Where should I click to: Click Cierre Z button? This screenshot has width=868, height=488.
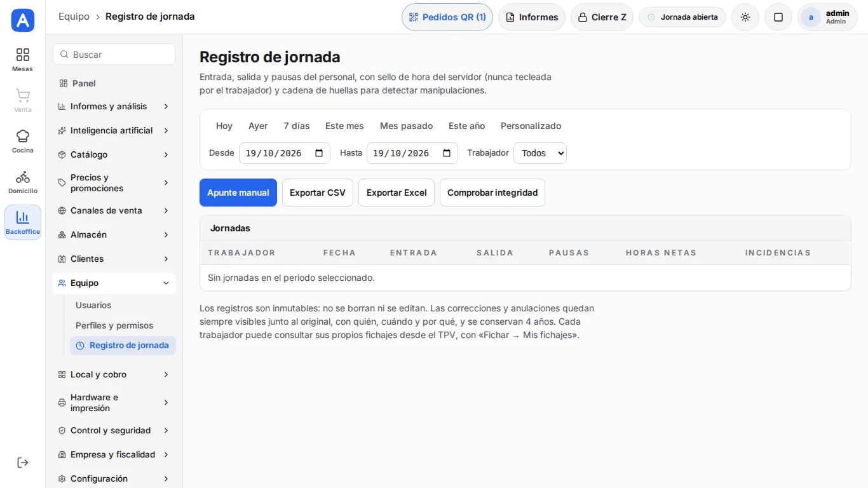click(x=602, y=17)
